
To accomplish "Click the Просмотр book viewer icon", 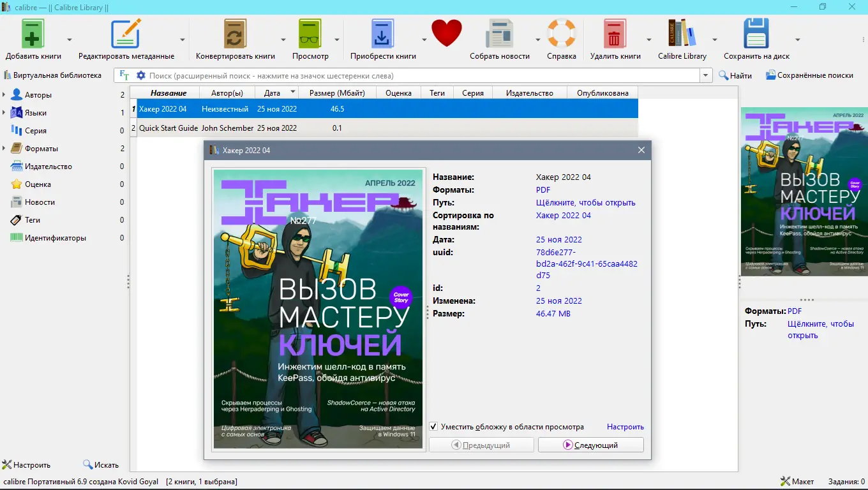I will click(x=310, y=33).
